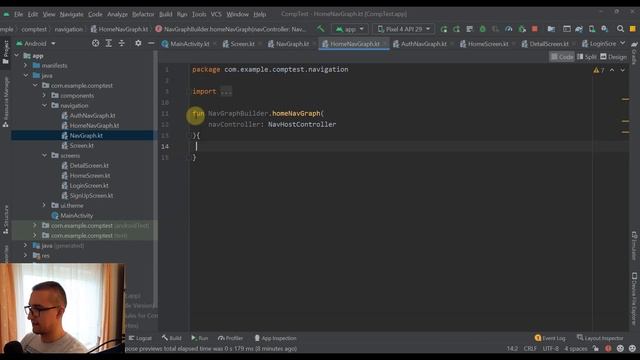Select LoginScreen.kt in project tree
Image resolution: width=640 pixels, height=360 pixels.
click(x=89, y=185)
